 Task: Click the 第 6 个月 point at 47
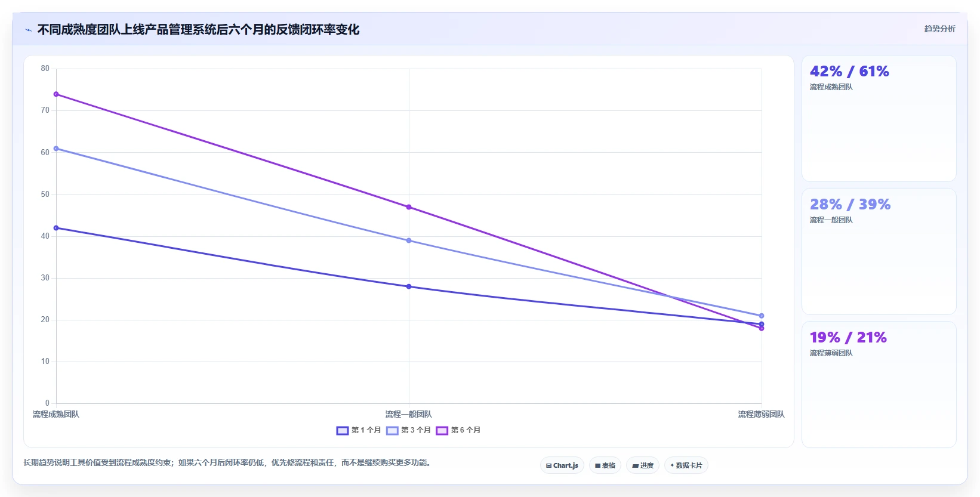pos(409,207)
